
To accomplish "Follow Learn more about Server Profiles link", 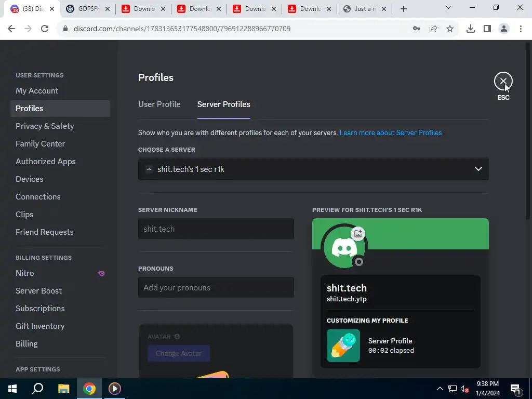I will 391,132.
